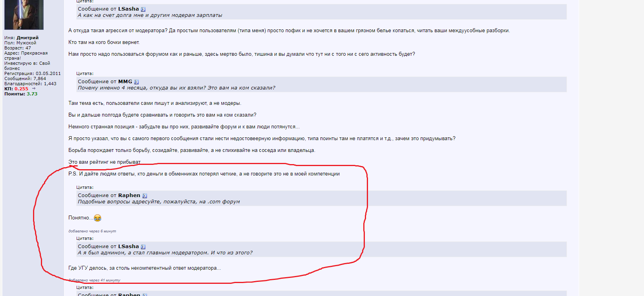View LSasha's post about becoming main moderator
The height and width of the screenshot is (296, 644).
143,247
